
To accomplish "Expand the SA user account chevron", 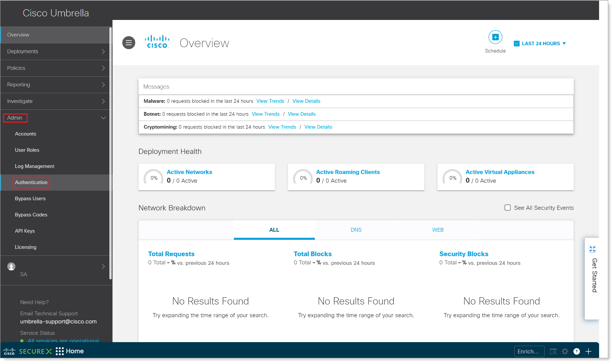I will point(103,266).
